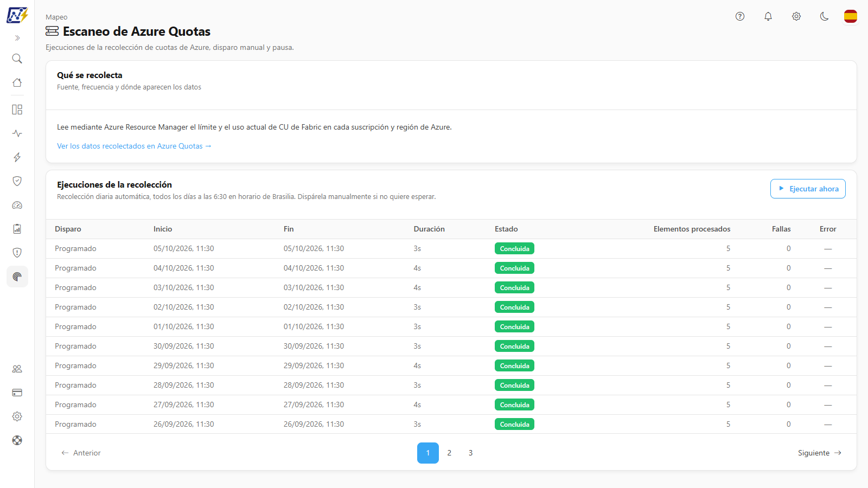Toggle dark mode with moon icon

825,16
